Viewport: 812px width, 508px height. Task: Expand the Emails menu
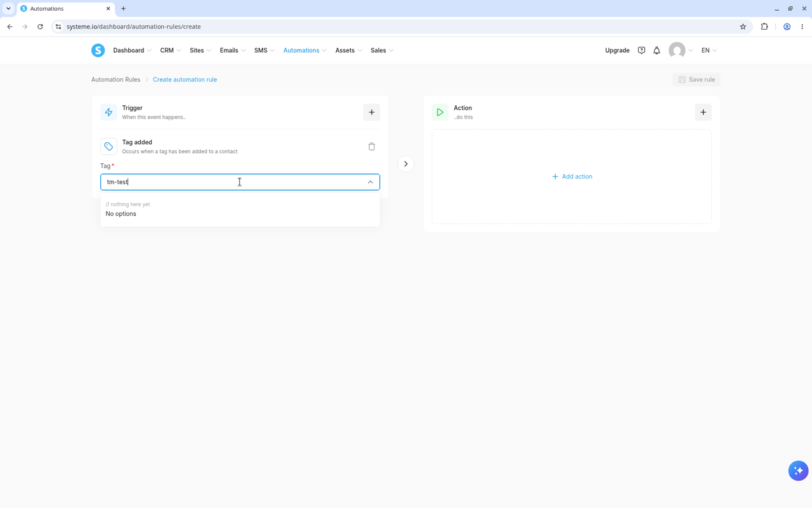233,50
